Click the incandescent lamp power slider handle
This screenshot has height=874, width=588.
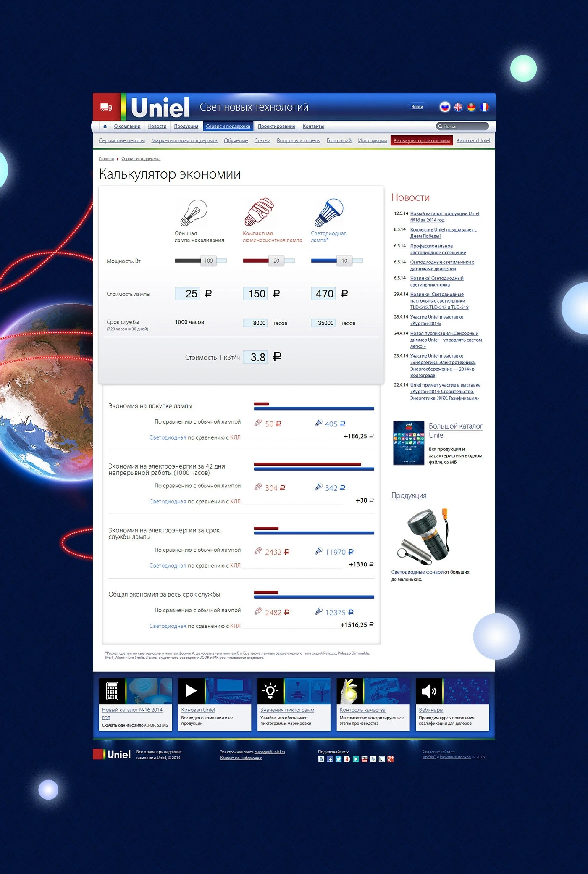[x=208, y=261]
